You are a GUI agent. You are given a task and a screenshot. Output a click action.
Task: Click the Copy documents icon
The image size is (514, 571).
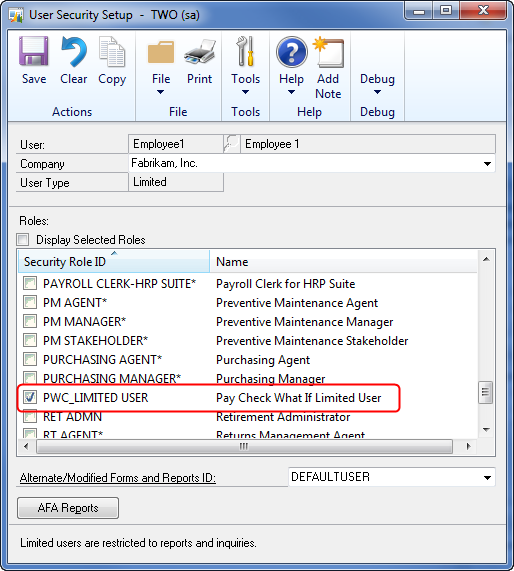pos(112,51)
